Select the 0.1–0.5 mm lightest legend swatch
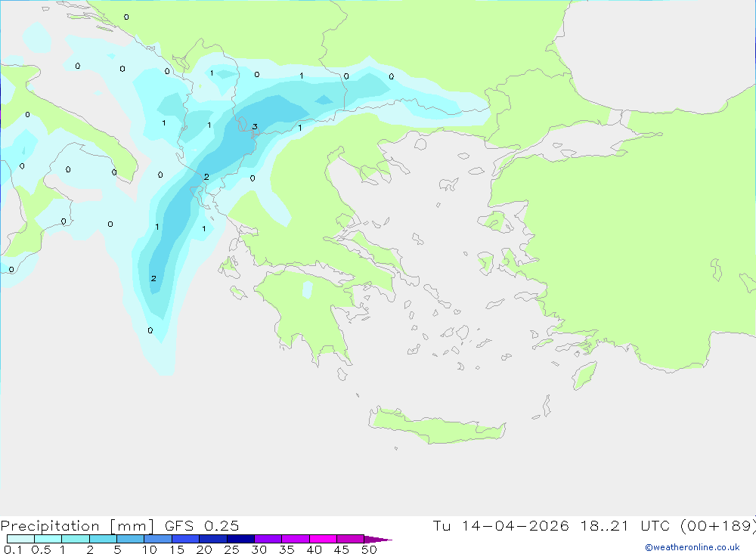The image size is (756, 554). tap(20, 539)
